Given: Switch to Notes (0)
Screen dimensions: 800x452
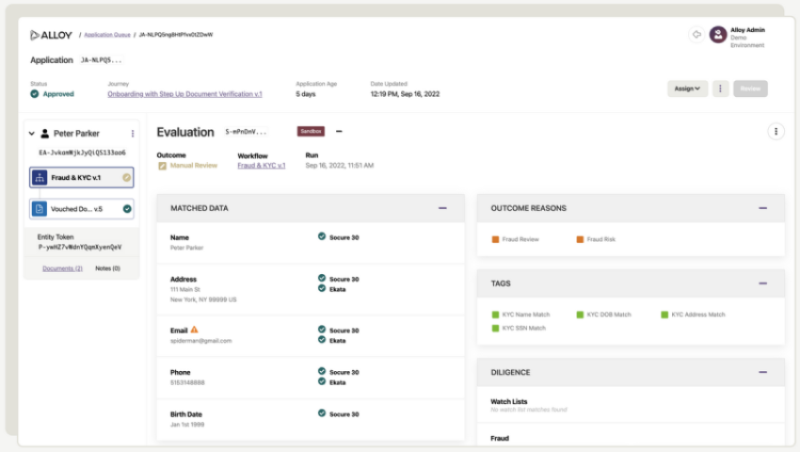Looking at the screenshot, I should 108,268.
